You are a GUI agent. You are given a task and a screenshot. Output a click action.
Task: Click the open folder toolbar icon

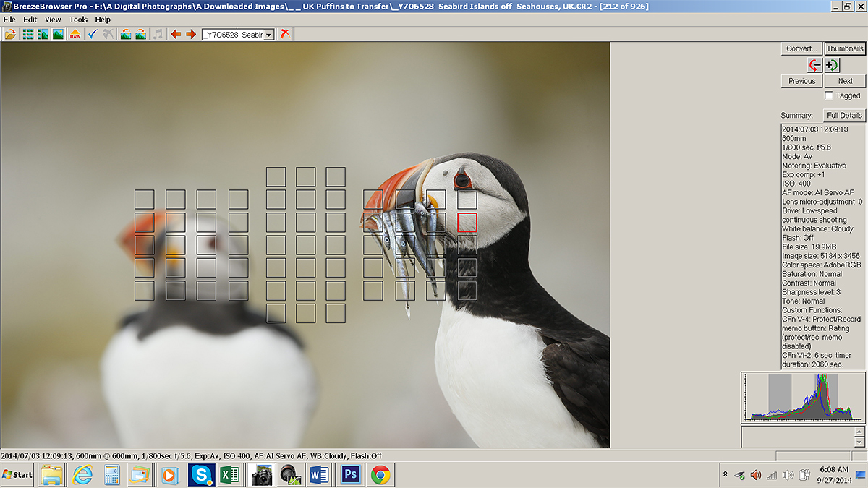[10, 34]
